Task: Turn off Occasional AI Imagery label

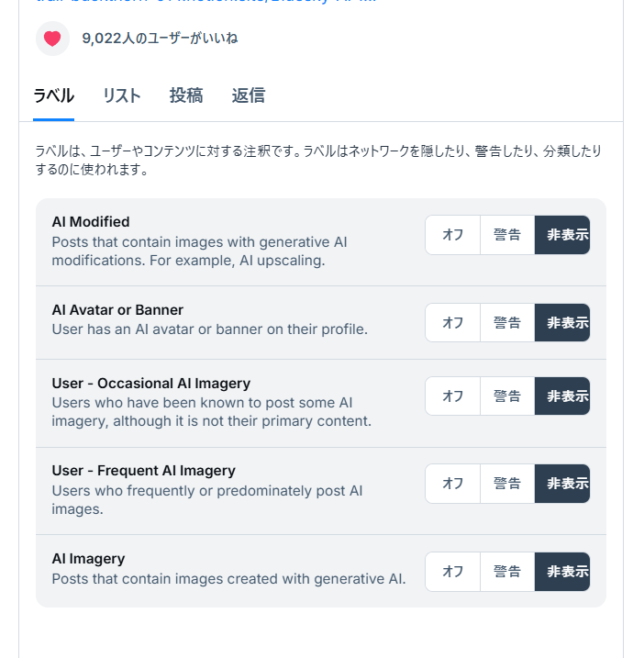Action: coord(453,396)
